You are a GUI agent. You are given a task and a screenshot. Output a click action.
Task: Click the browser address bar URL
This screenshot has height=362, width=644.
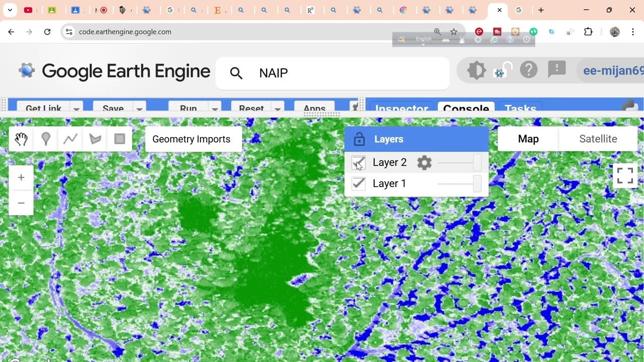pyautogui.click(x=125, y=32)
